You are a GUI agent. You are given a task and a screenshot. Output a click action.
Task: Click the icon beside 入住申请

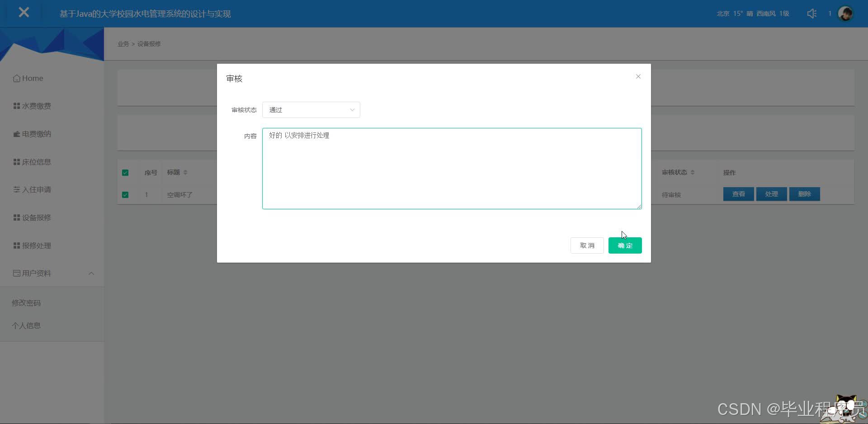pos(17,189)
